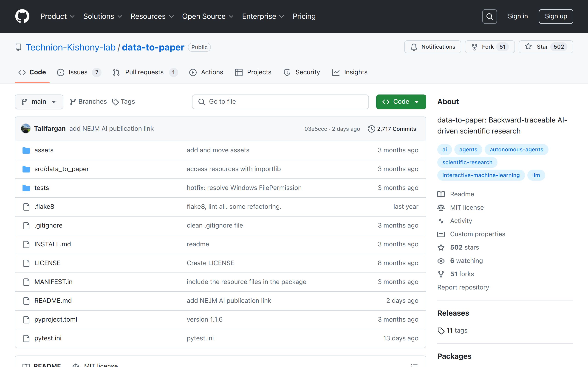Image resolution: width=588 pixels, height=367 pixels.
Task: Switch to the Issues tab
Action: (79, 72)
